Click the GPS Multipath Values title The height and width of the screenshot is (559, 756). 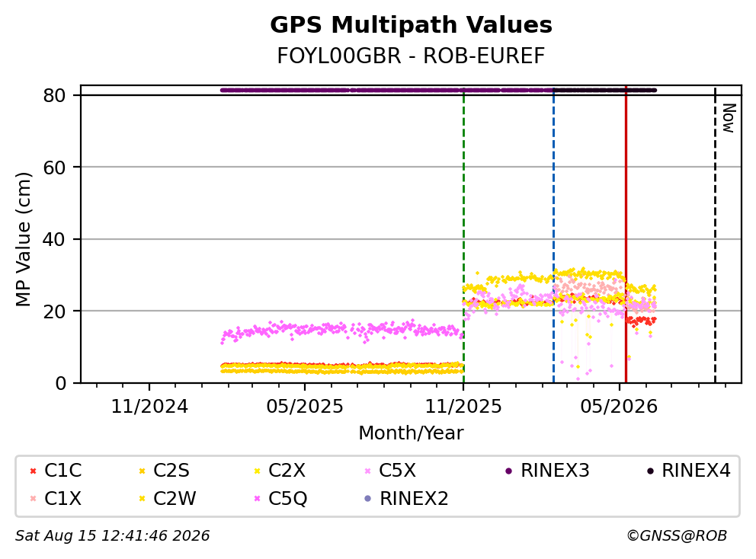(x=411, y=25)
